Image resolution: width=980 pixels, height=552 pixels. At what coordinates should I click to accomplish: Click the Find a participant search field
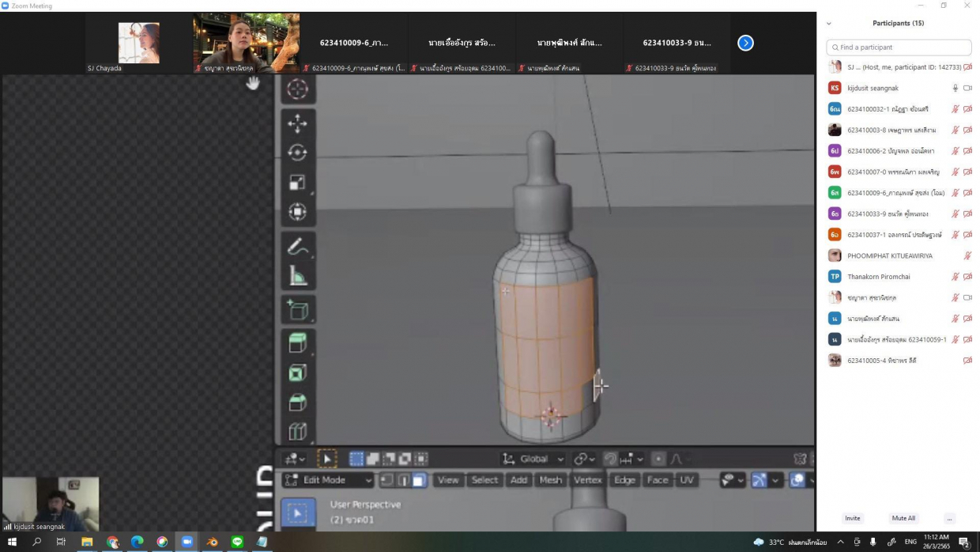pyautogui.click(x=899, y=47)
